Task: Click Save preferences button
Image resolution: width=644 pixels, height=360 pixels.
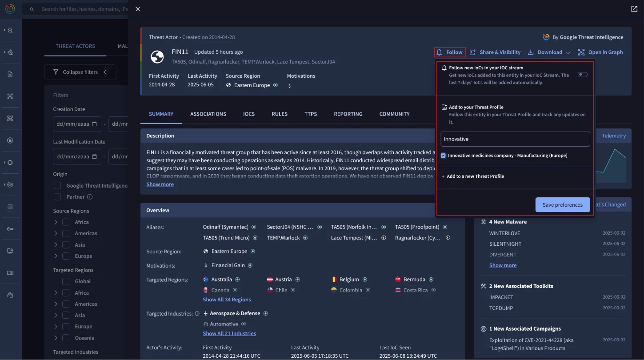Action: click(563, 205)
